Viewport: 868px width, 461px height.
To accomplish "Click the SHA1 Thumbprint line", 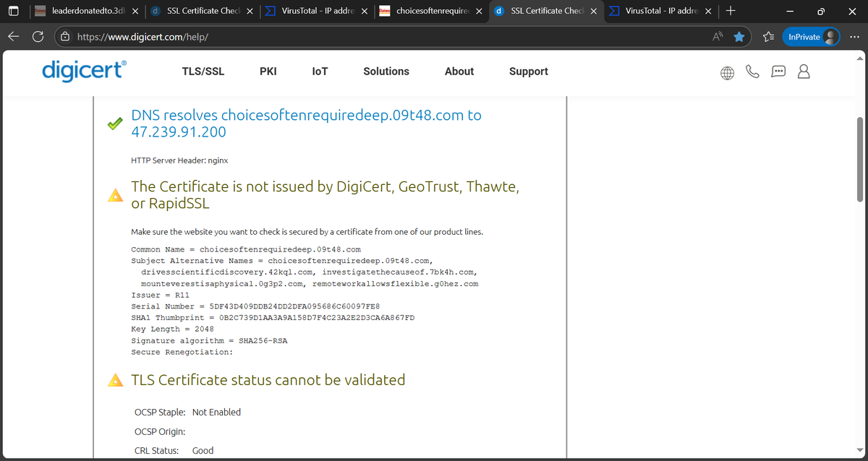I will (273, 319).
